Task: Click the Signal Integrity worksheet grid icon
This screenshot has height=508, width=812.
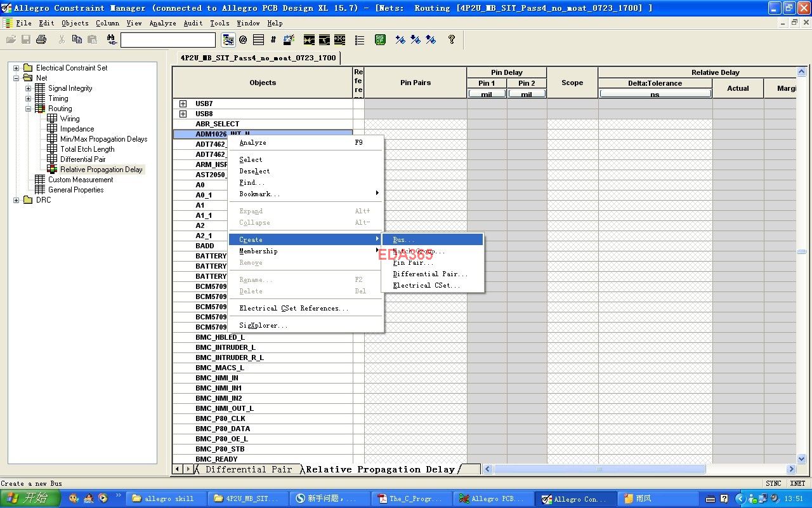Action: coord(40,88)
